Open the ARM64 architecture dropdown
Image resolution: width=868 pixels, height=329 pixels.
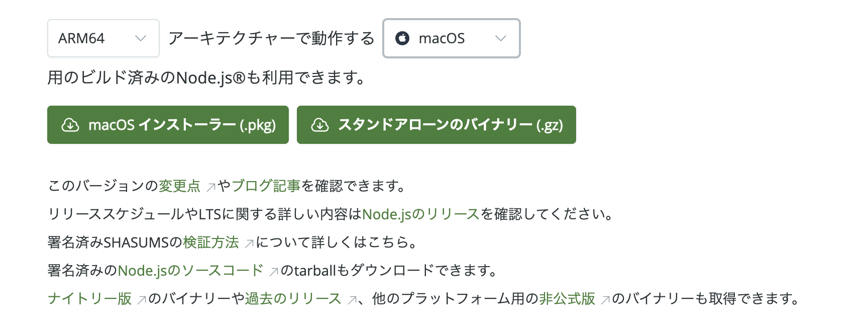(x=103, y=38)
